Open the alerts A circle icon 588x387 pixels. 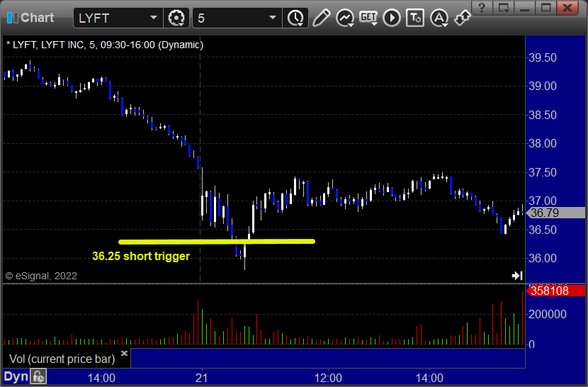[x=439, y=18]
